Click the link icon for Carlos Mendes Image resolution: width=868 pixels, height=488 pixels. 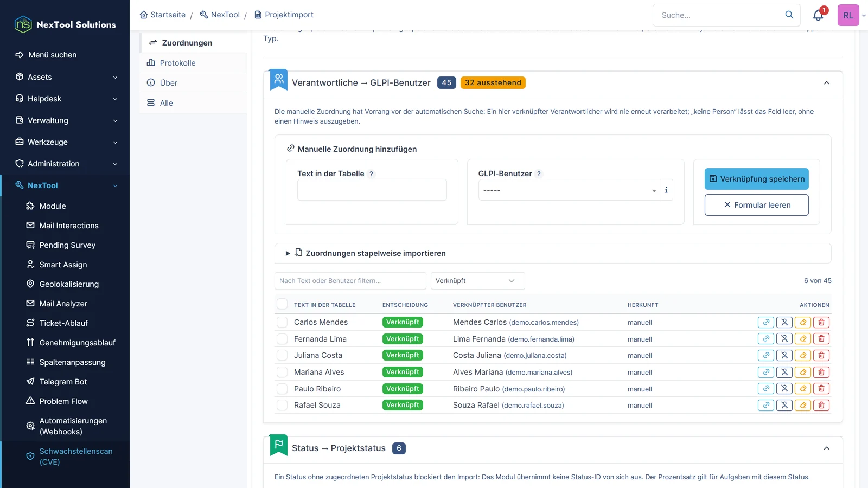[x=765, y=322]
